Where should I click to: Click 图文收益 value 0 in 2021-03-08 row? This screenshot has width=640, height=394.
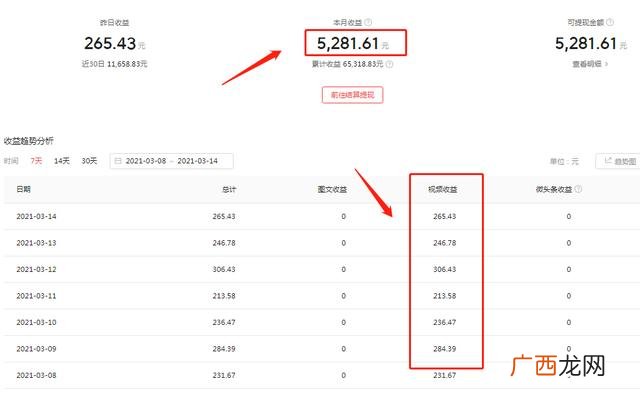point(344,375)
